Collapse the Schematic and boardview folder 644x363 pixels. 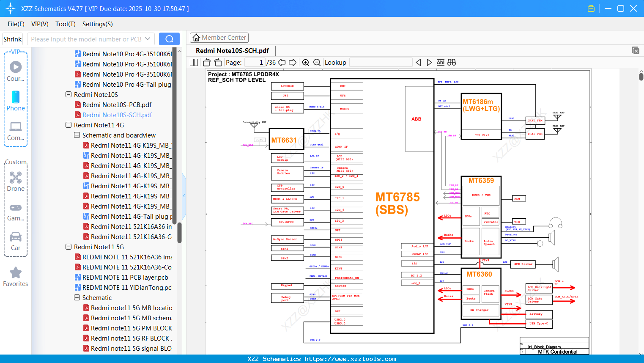[x=77, y=135]
